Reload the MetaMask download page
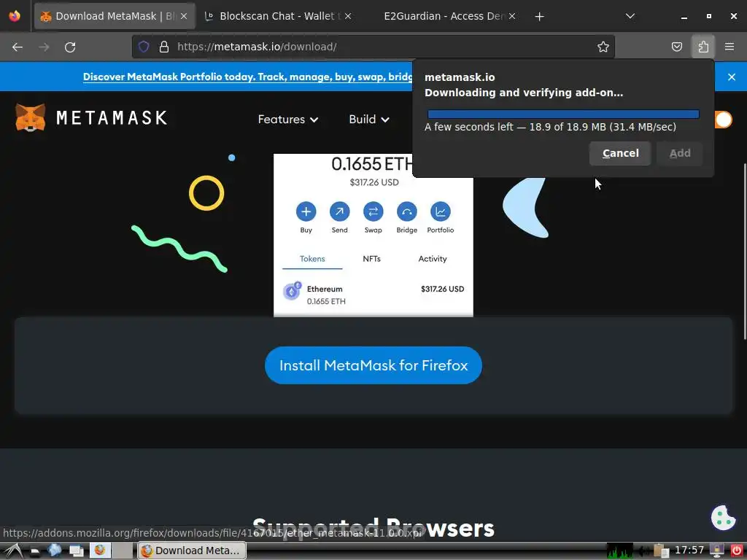The height and width of the screenshot is (560, 747). [x=70, y=47]
